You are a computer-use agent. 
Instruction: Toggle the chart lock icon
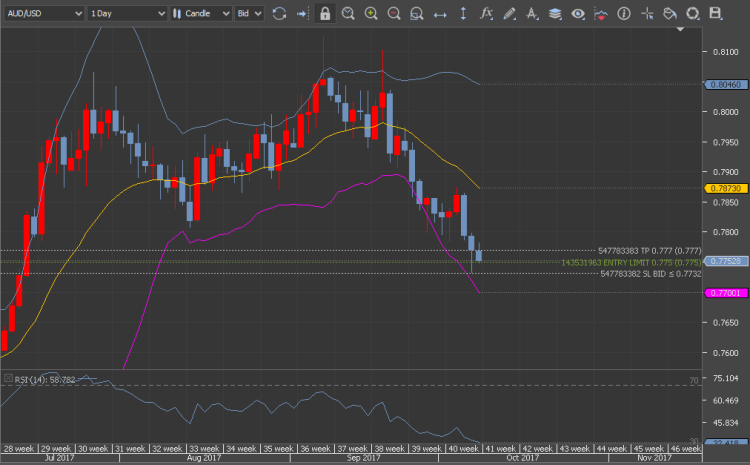click(324, 14)
